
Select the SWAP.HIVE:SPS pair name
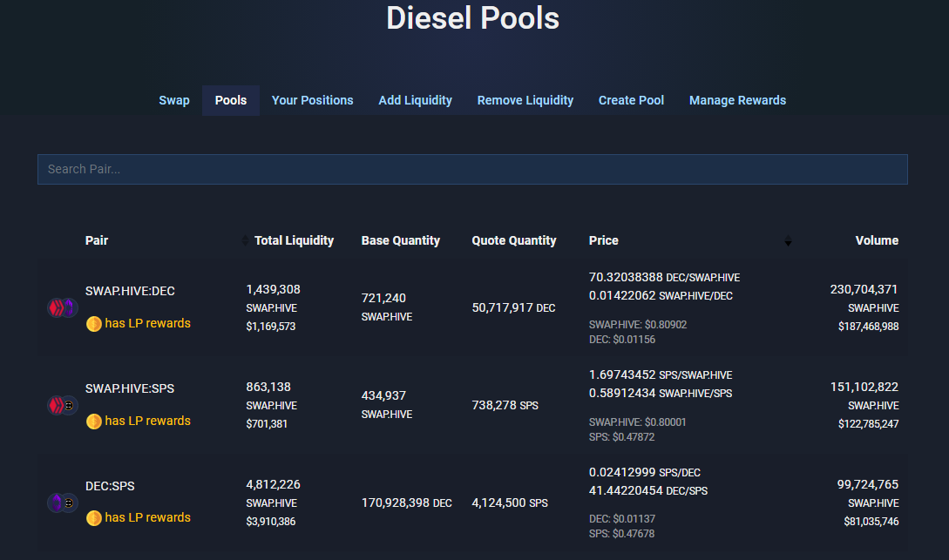point(130,388)
